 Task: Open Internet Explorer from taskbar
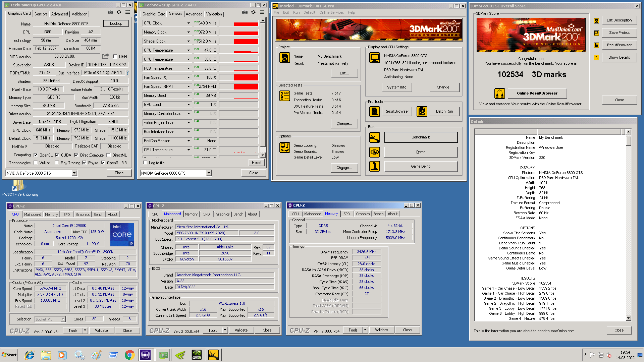(x=30, y=355)
